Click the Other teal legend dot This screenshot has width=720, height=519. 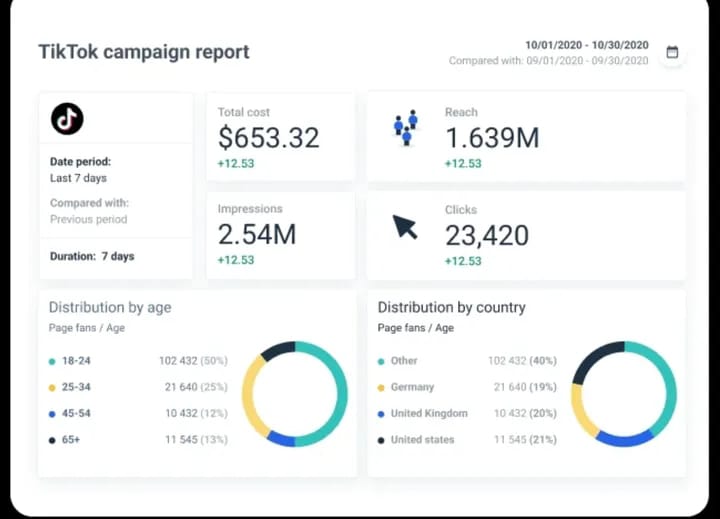click(381, 361)
